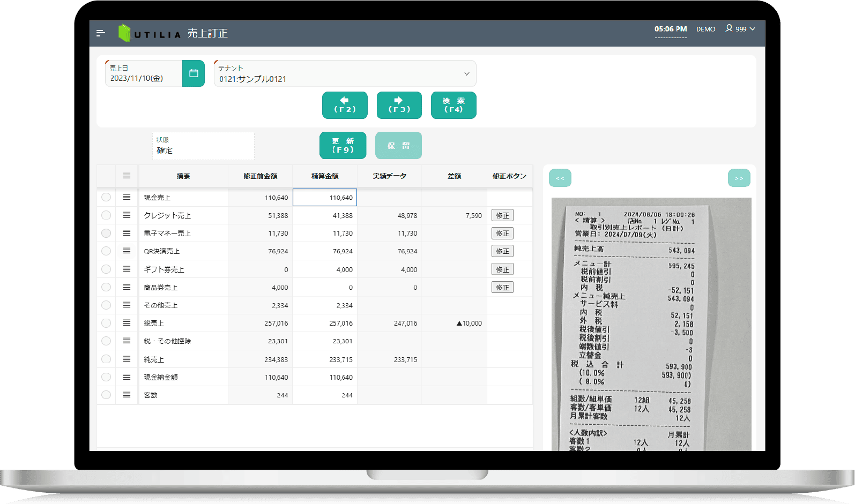Image resolution: width=855 pixels, height=504 pixels.
Task: Click the 摘要 column header
Action: point(183,176)
